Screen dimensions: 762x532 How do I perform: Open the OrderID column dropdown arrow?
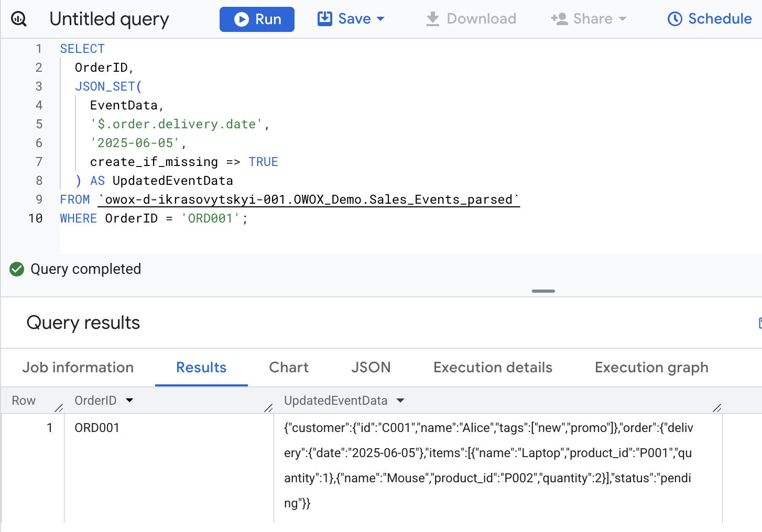[129, 401]
